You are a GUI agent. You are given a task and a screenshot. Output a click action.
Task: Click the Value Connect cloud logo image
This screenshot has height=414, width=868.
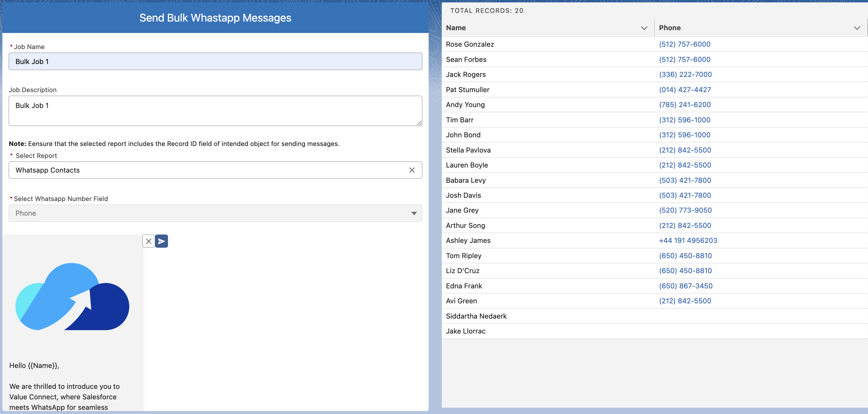(x=72, y=297)
